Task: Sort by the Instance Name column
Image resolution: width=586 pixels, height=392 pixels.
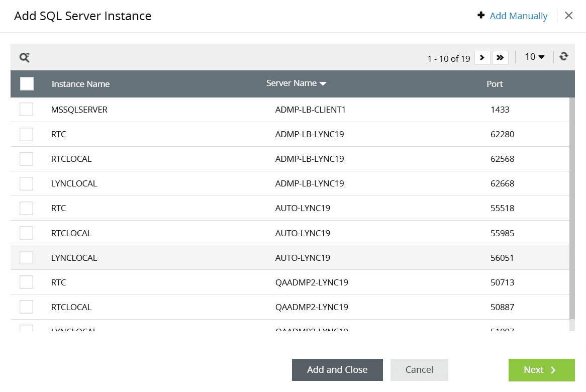Action: click(80, 84)
